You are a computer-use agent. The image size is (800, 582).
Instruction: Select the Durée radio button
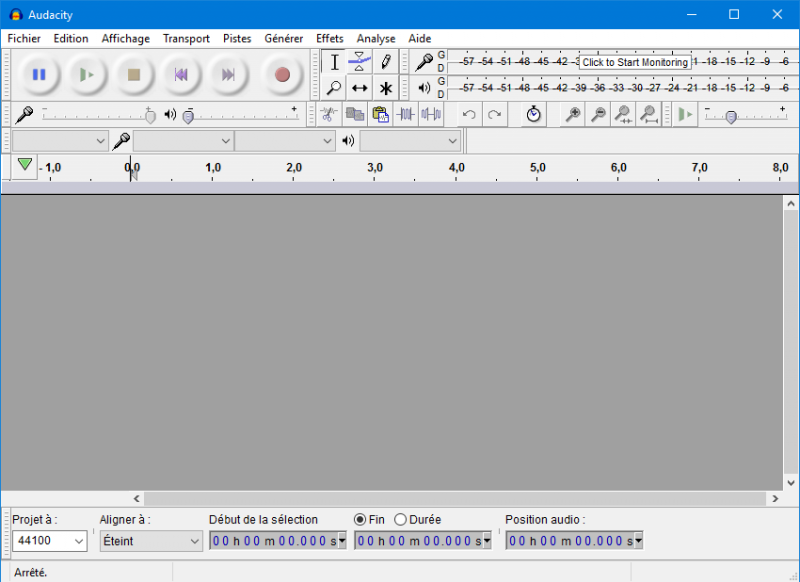(400, 520)
